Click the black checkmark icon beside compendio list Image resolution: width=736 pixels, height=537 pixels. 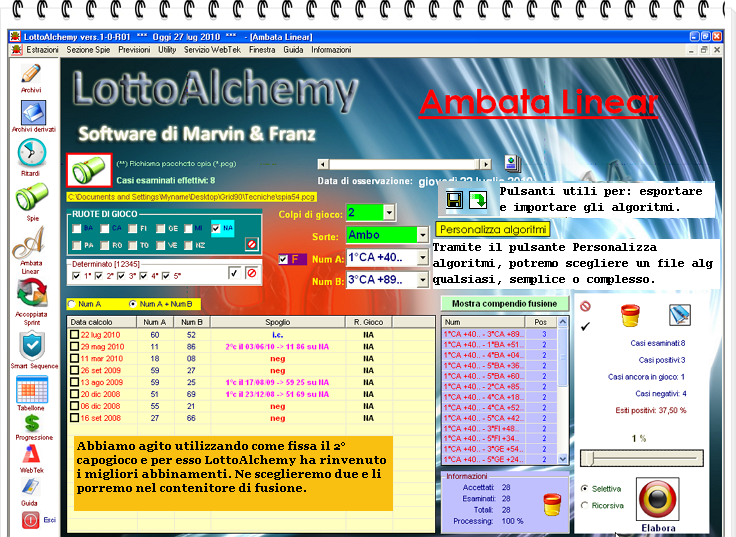pos(585,326)
